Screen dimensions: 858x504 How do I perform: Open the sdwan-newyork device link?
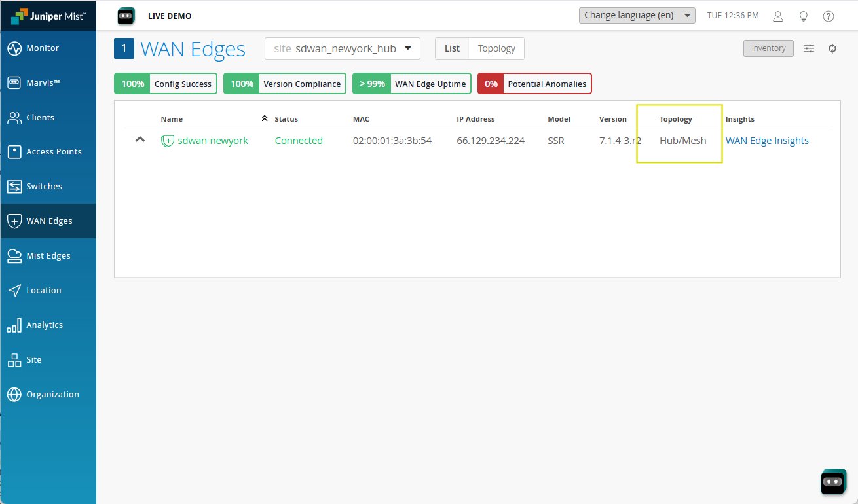tap(213, 141)
